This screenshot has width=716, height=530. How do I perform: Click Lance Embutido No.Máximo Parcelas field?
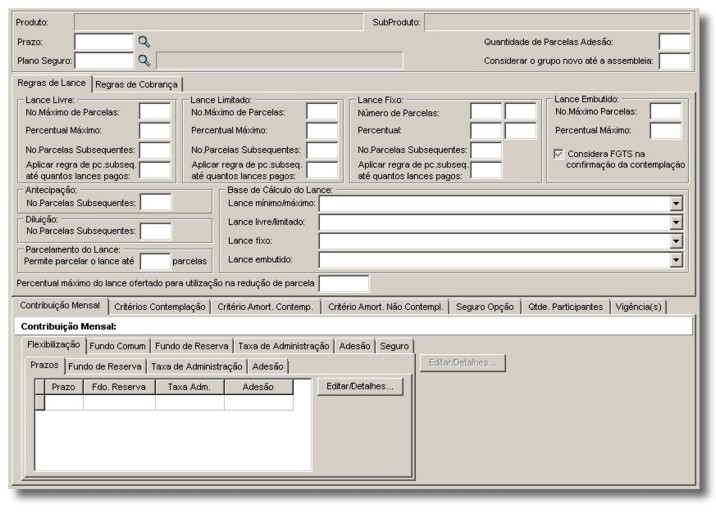point(665,111)
